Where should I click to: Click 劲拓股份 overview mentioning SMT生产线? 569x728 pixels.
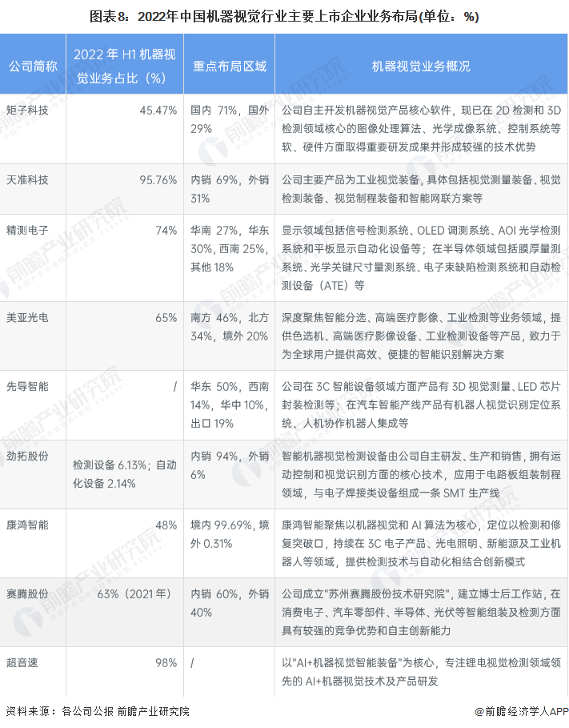[421, 474]
